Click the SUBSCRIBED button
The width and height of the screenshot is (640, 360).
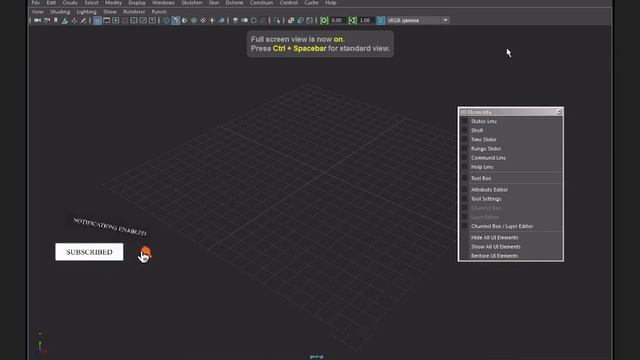89,252
